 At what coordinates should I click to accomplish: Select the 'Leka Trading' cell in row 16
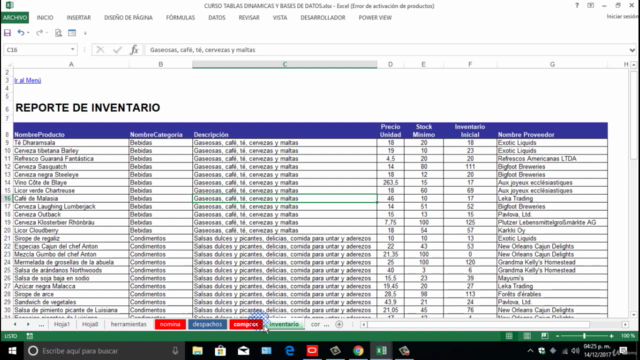pyautogui.click(x=552, y=198)
